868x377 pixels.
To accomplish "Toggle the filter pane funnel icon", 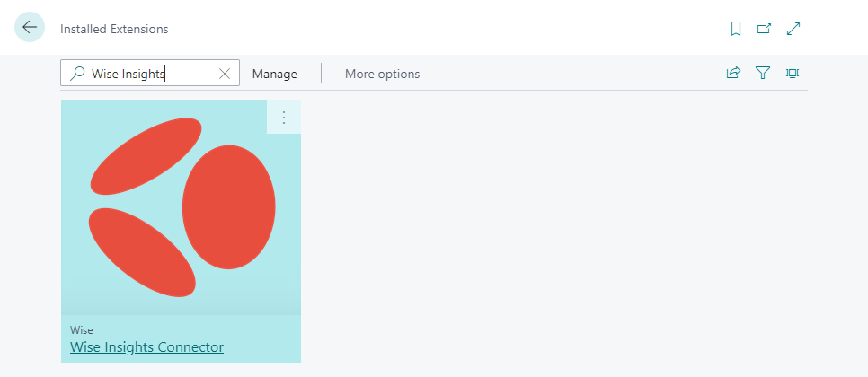I will pyautogui.click(x=763, y=74).
